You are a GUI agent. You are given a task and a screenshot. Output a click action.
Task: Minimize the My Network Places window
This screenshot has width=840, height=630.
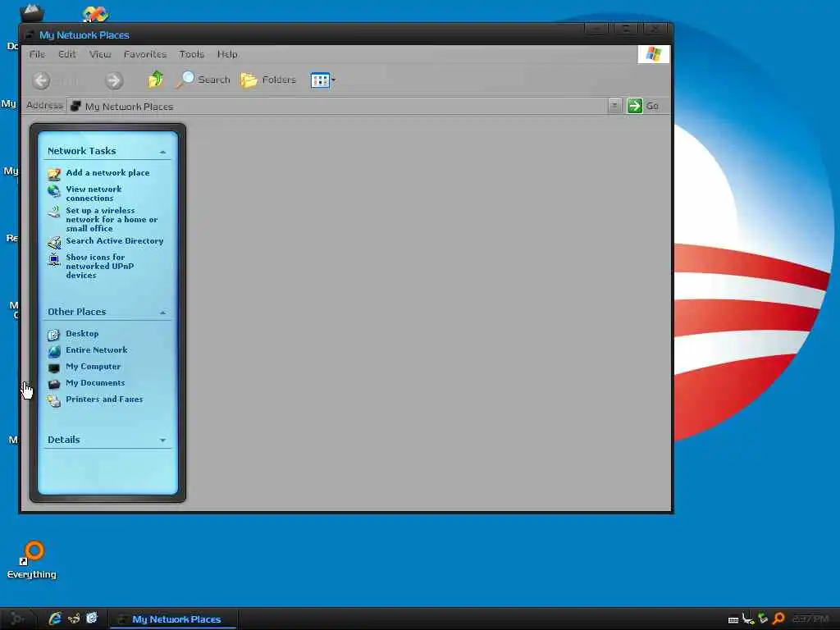(596, 29)
